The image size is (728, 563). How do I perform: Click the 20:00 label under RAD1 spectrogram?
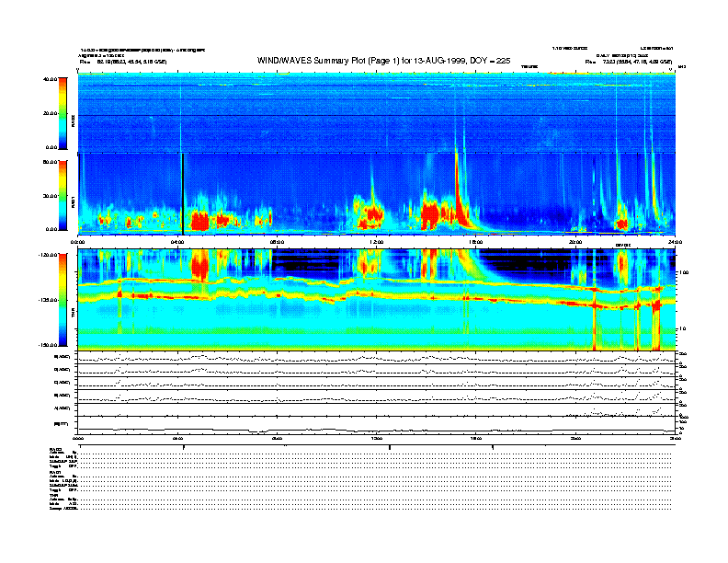tap(575, 242)
